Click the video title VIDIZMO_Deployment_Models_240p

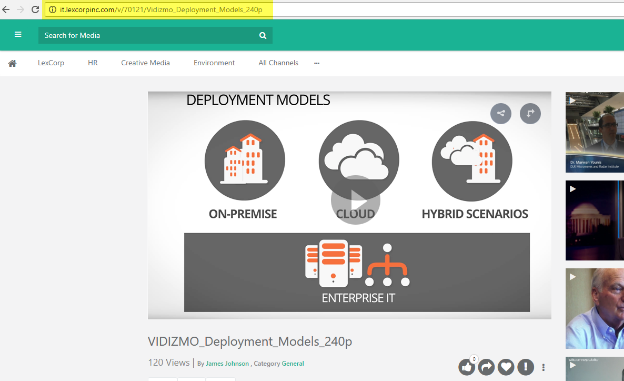[x=250, y=342]
